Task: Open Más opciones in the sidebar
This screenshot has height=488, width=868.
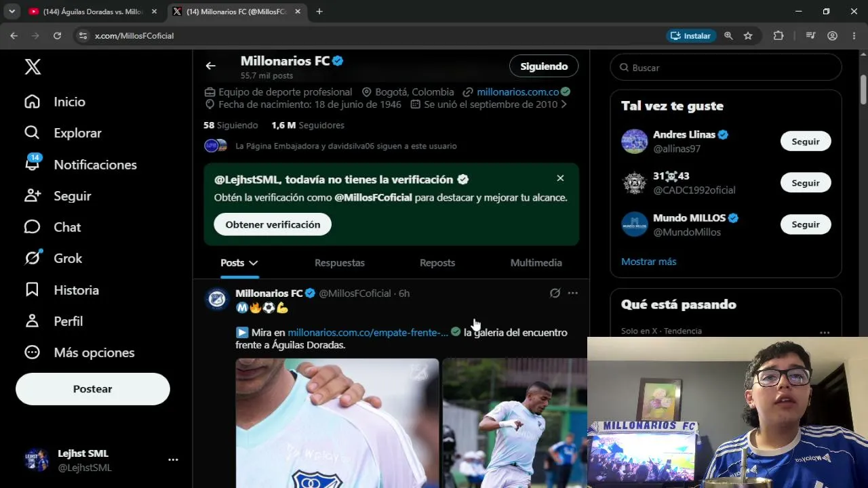Action: click(x=79, y=352)
